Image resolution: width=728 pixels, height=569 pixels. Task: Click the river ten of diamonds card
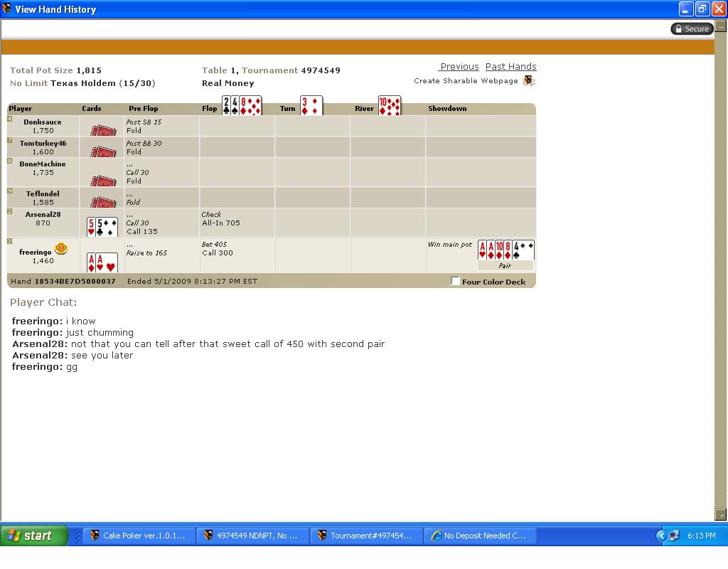tap(390, 105)
